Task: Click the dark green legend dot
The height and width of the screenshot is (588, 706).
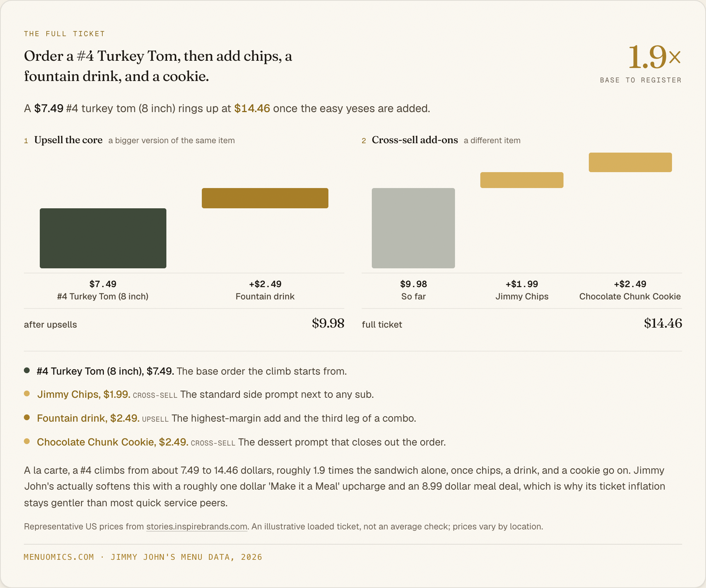Action: 27,370
